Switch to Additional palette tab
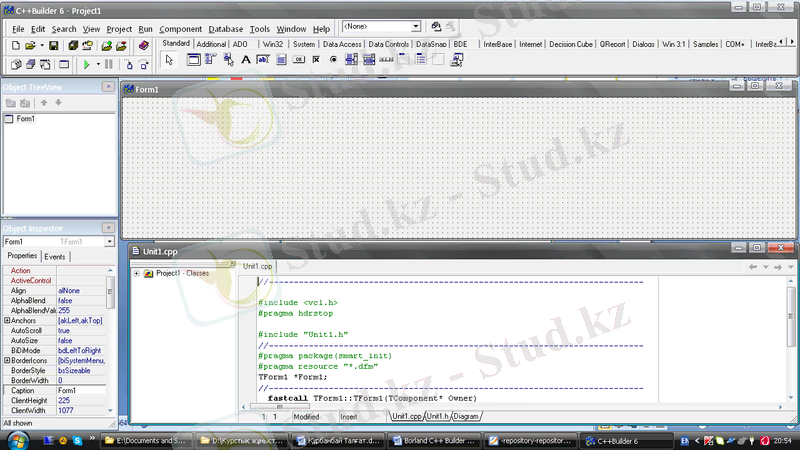800x450 pixels. 211,44
